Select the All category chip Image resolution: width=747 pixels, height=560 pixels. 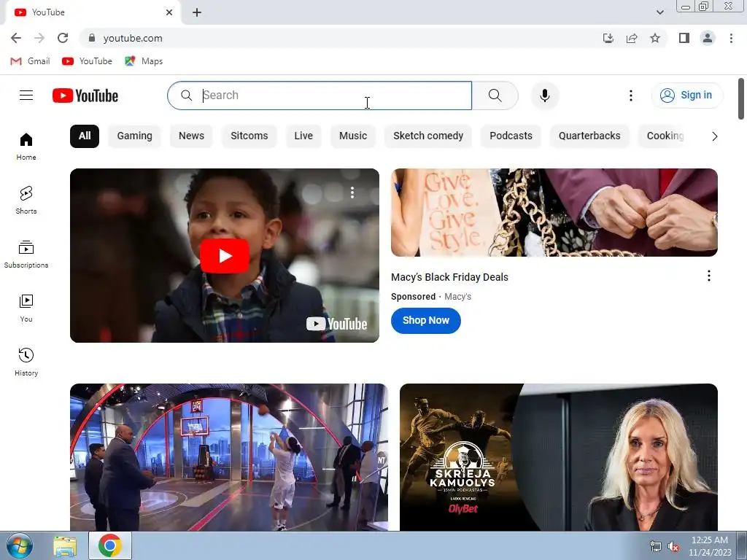85,136
